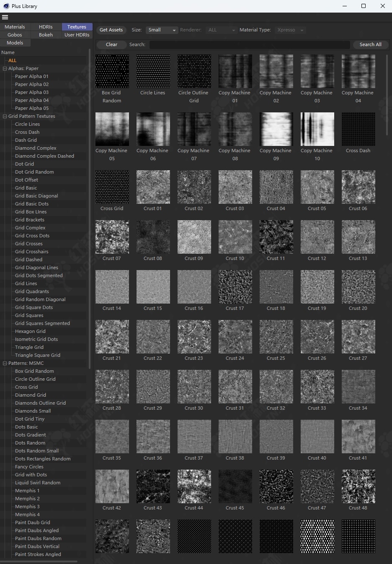Viewport: 392px width, 564px height.
Task: Select the Cross Grid texture thumbnail
Action: coord(112,187)
